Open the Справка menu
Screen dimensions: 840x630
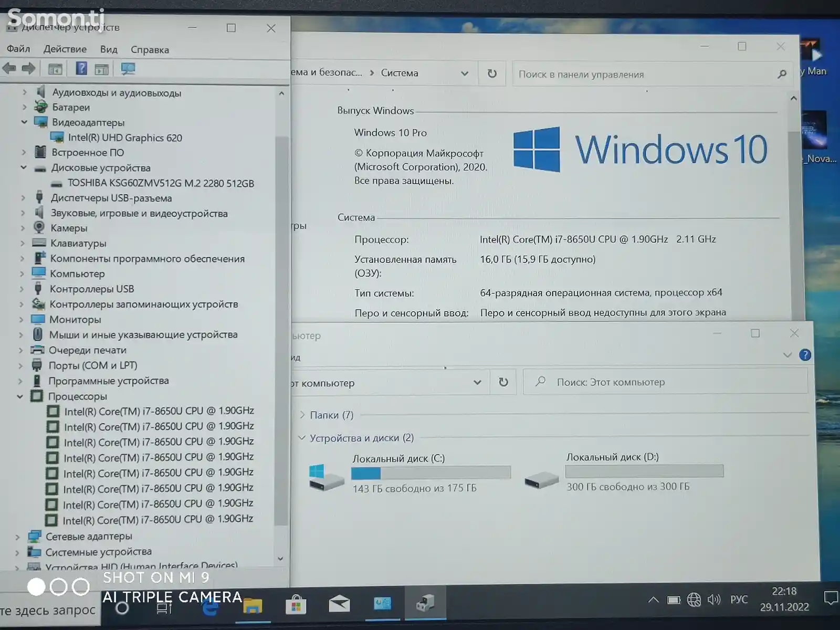click(x=150, y=50)
